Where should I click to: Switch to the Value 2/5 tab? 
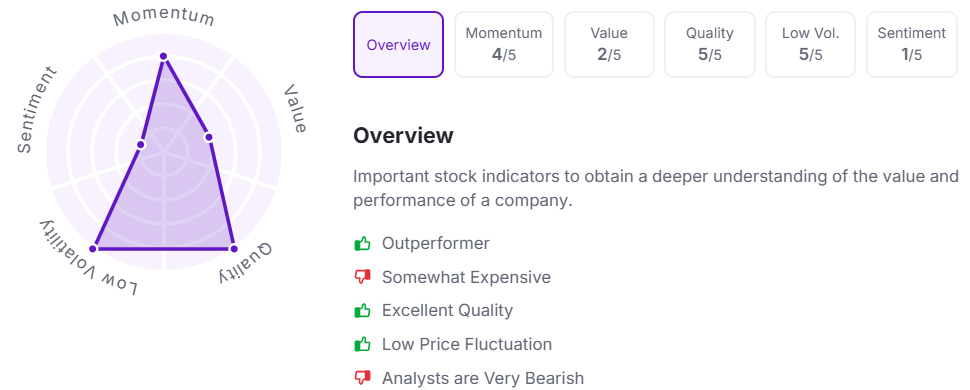[x=609, y=45]
